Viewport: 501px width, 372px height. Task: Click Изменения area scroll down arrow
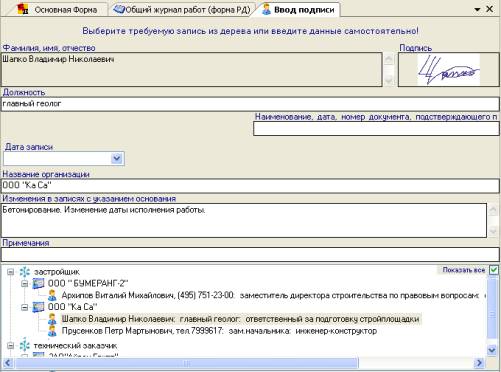[493, 231]
